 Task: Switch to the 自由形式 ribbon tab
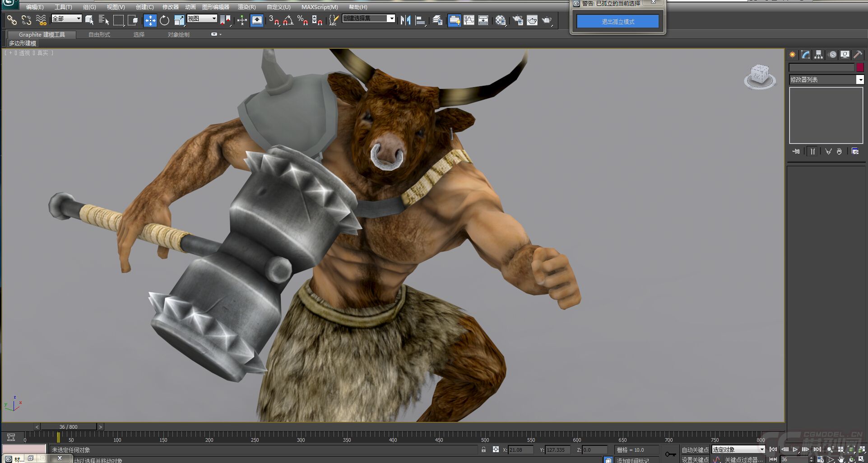(99, 34)
